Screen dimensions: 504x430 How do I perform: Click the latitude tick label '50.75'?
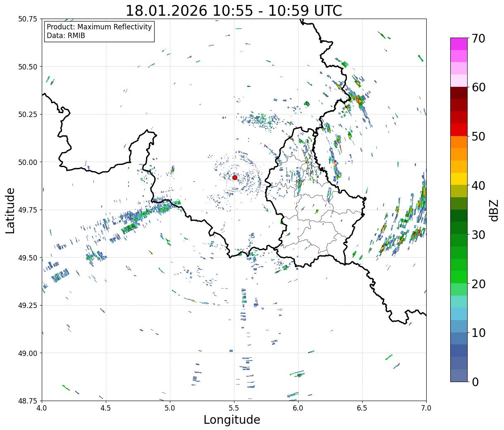point(28,19)
